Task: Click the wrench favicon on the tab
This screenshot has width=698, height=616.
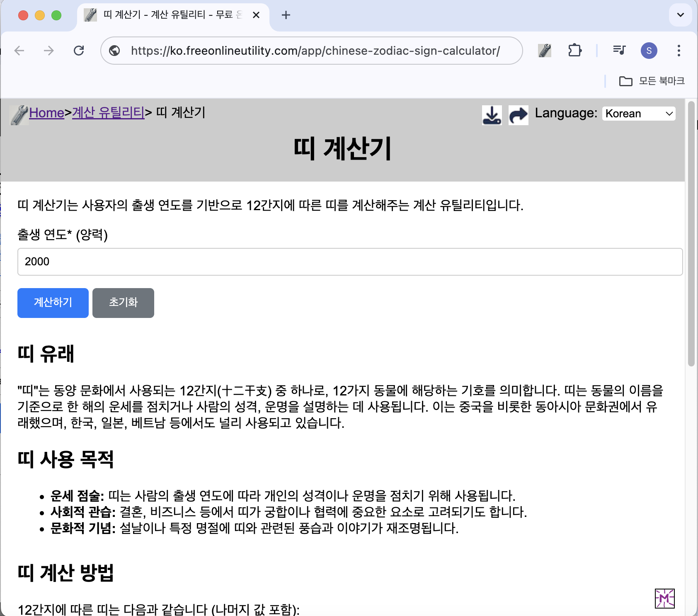Action: click(x=90, y=15)
